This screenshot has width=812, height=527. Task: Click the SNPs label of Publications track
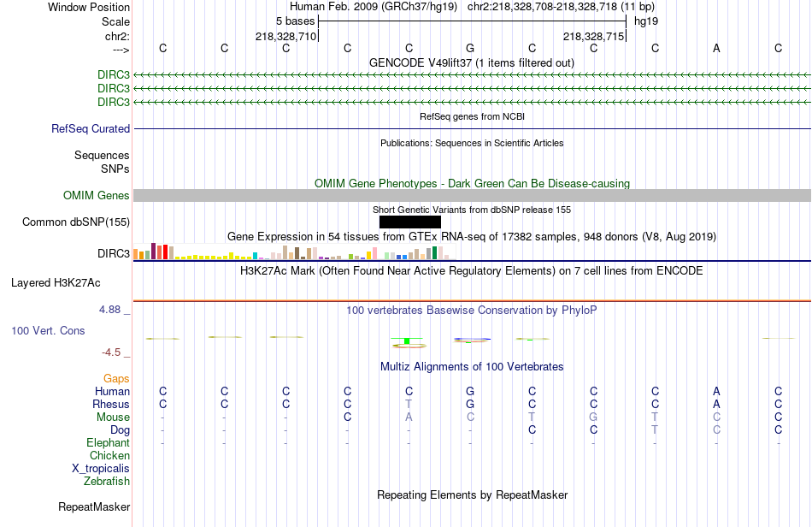(x=115, y=169)
